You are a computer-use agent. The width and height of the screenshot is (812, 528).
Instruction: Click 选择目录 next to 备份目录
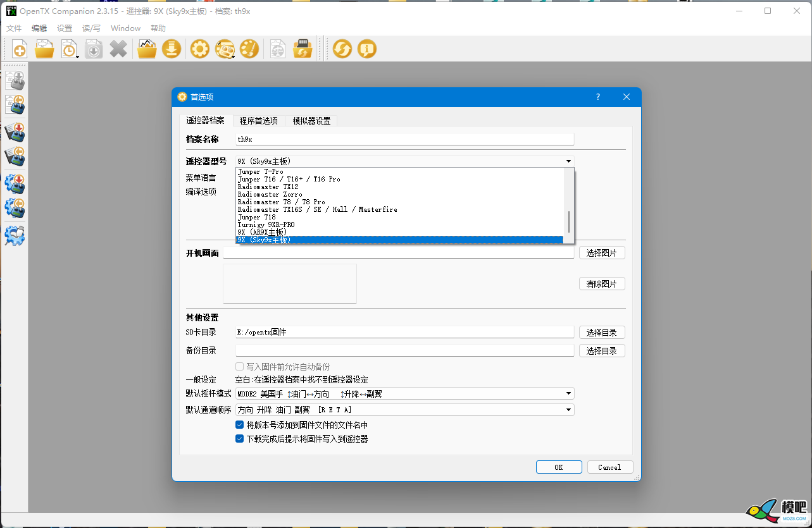coord(602,350)
